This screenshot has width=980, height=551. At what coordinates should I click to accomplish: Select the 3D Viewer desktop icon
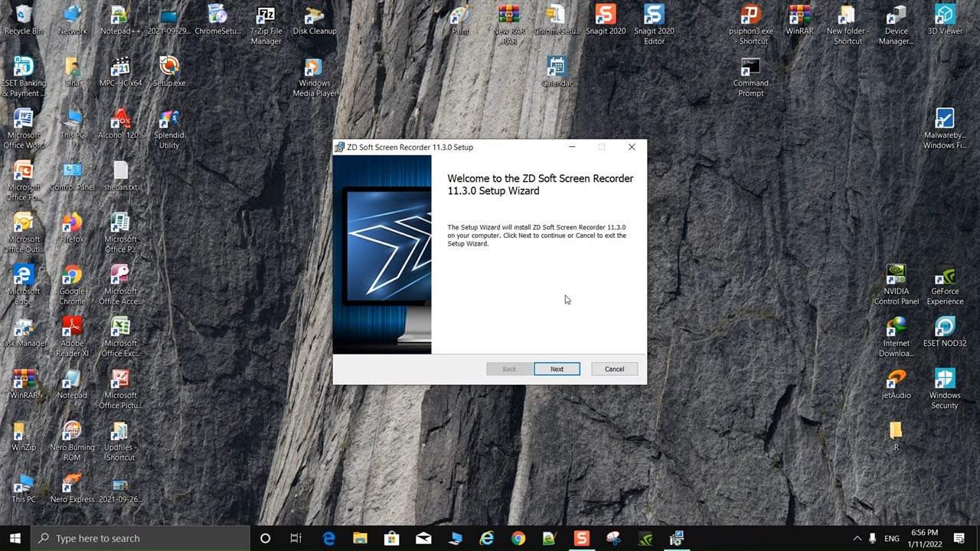(x=945, y=21)
